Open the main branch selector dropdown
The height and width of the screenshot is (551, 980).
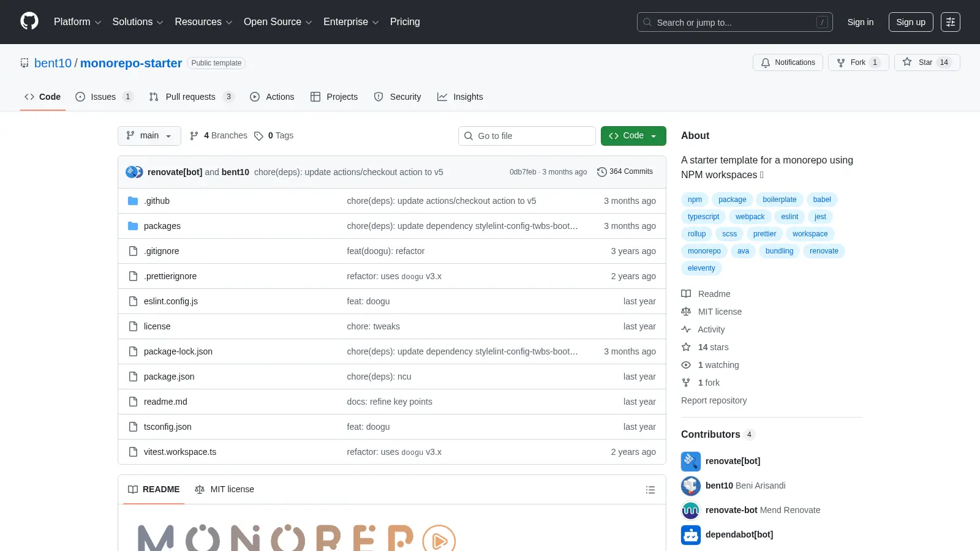(149, 136)
